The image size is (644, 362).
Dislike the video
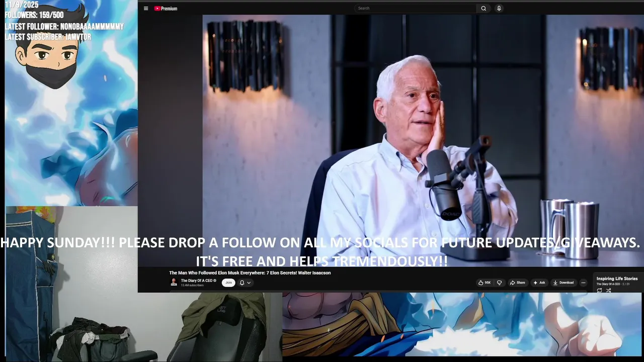(499, 283)
